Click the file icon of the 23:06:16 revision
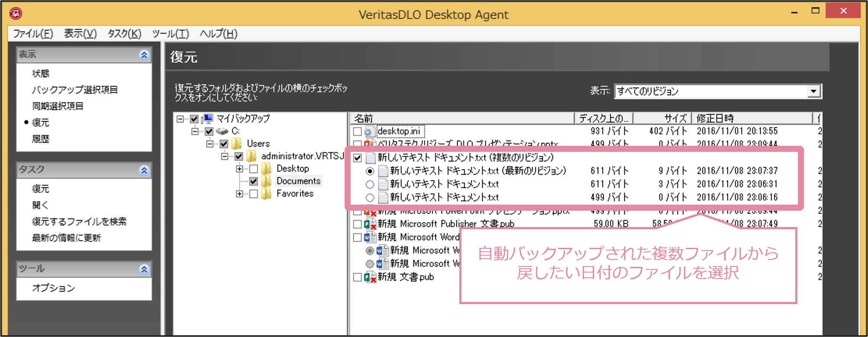 (x=383, y=198)
